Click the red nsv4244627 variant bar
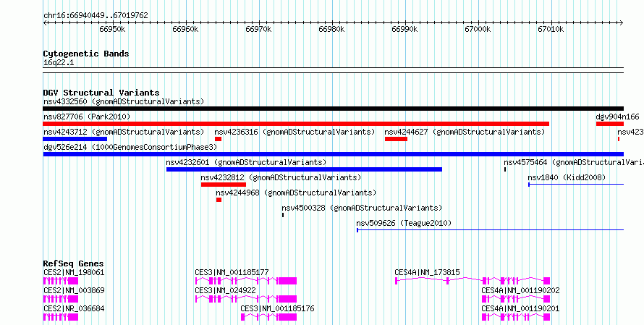644x325 pixels. coord(396,139)
